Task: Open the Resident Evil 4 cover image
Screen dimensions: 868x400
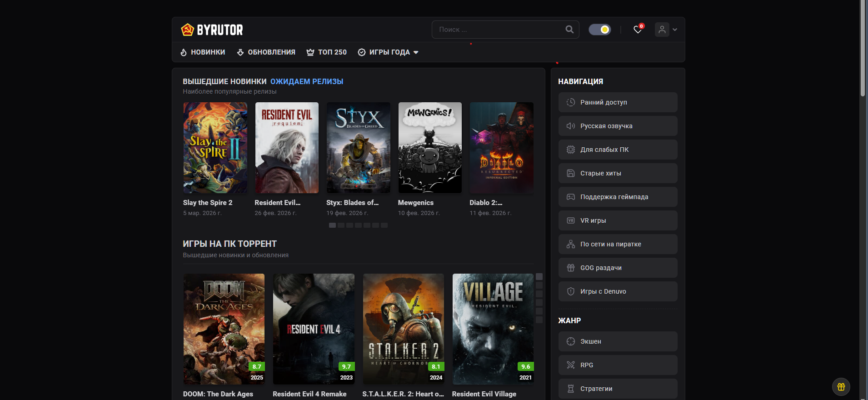Action: [x=314, y=329]
